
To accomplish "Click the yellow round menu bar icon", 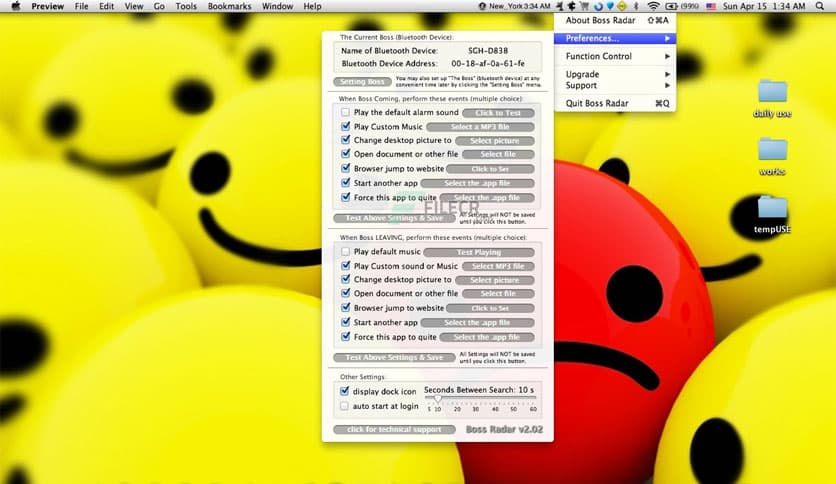I will coord(622,6).
